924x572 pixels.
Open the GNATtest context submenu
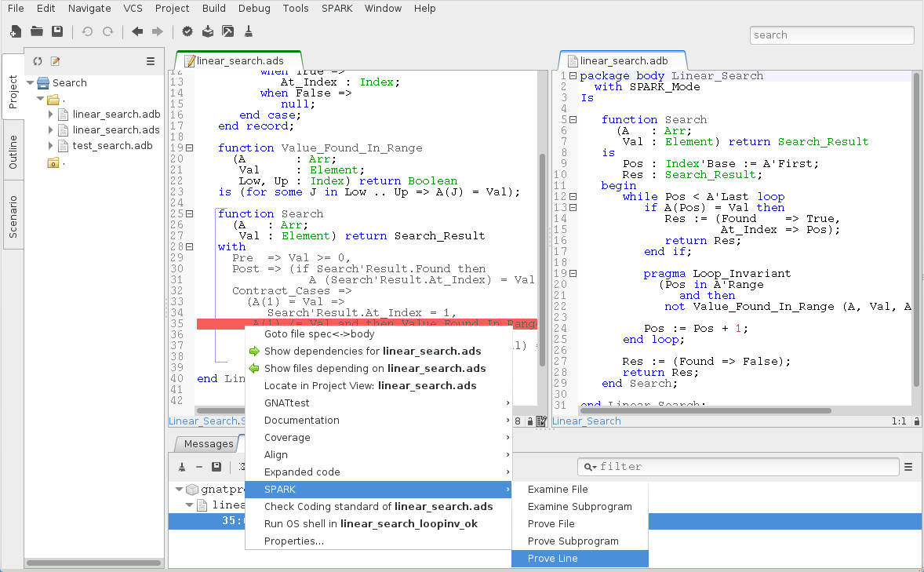(x=378, y=403)
